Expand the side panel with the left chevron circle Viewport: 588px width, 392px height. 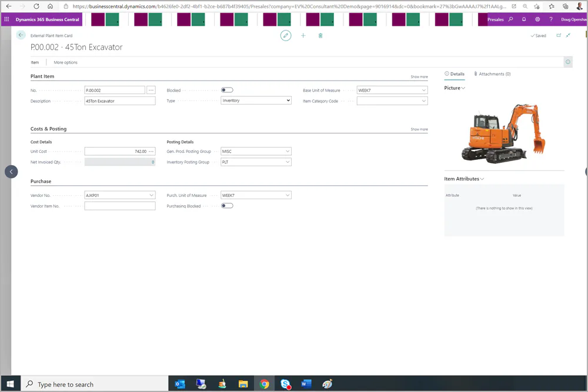coord(11,172)
